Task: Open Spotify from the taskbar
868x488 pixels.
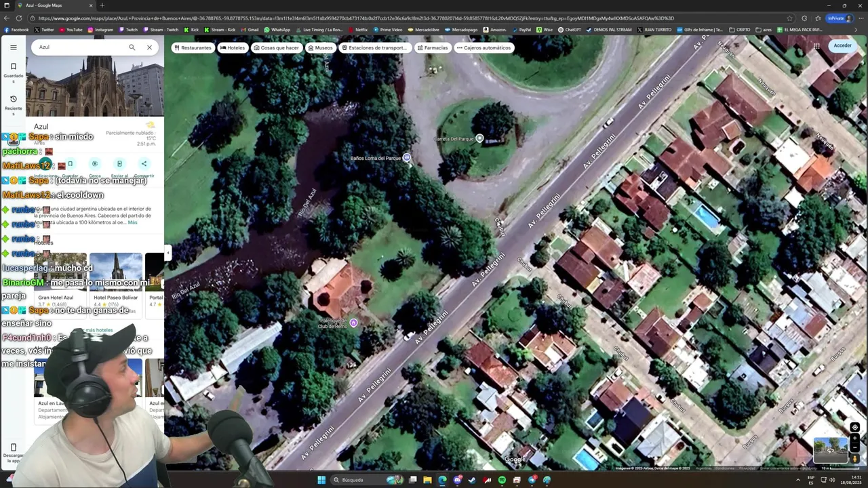Action: 502,480
